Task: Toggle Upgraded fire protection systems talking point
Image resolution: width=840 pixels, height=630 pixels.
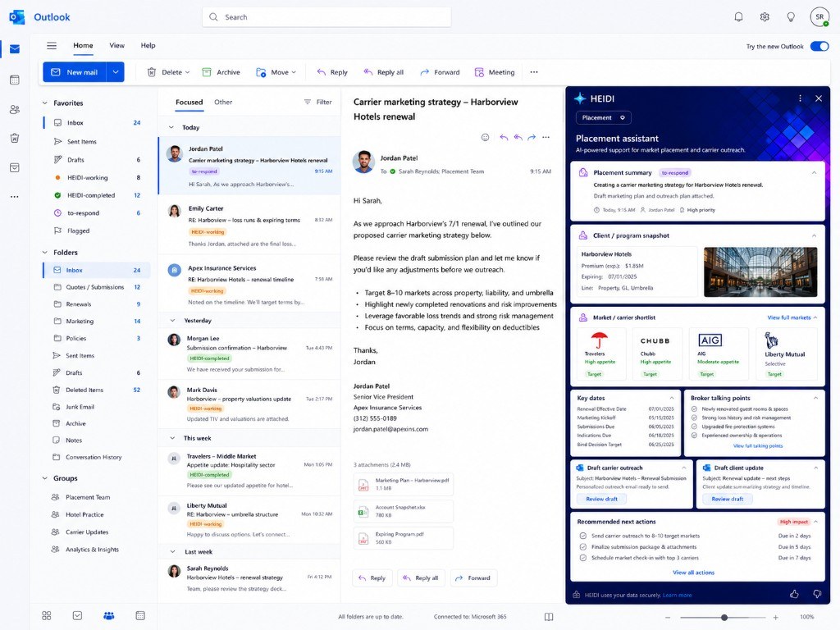Action: 694,427
